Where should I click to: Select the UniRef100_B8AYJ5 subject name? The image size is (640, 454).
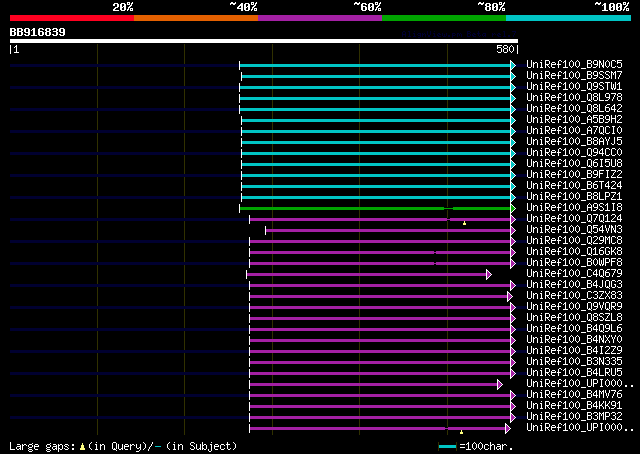[574, 142]
